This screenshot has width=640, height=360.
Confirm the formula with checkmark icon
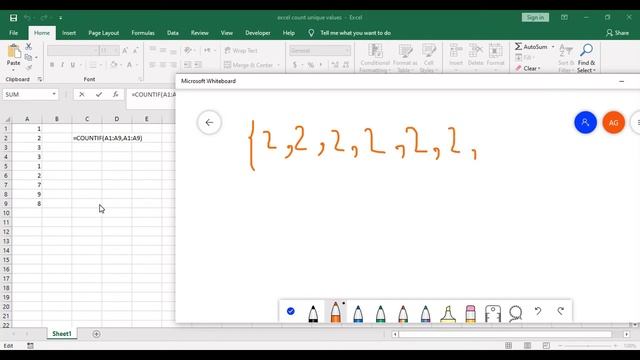99,94
